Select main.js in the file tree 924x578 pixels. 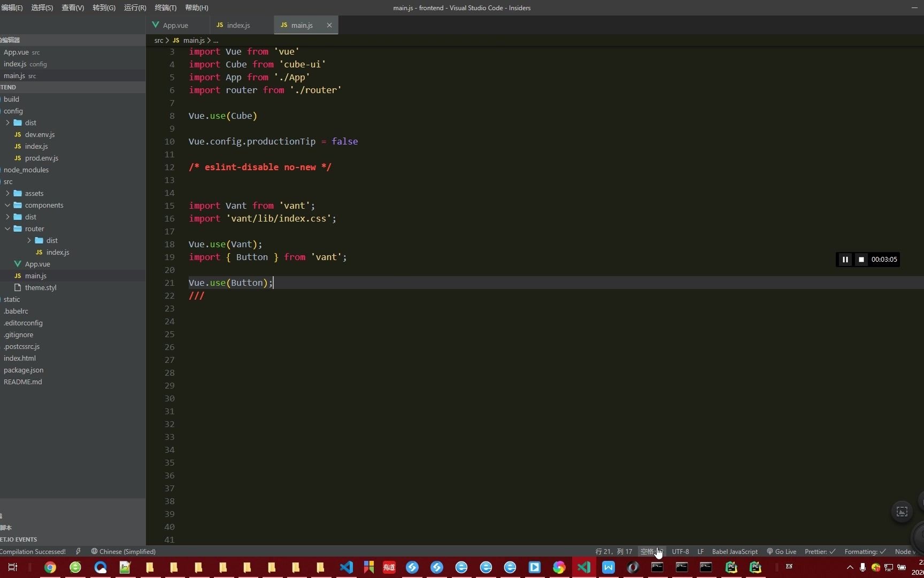point(36,276)
